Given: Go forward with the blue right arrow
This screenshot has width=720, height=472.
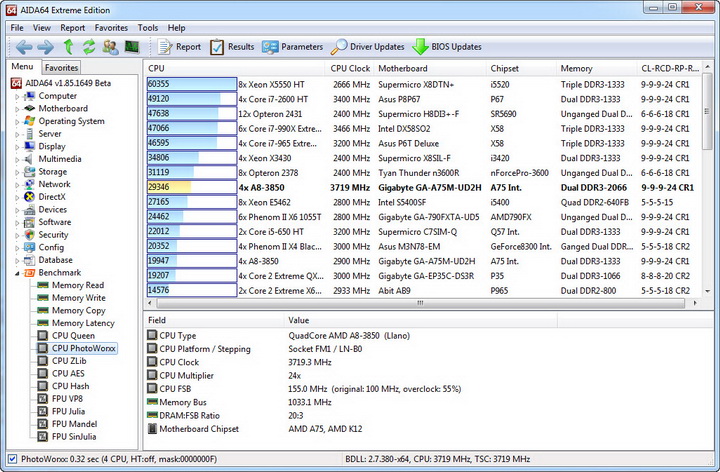Looking at the screenshot, I should 45,47.
